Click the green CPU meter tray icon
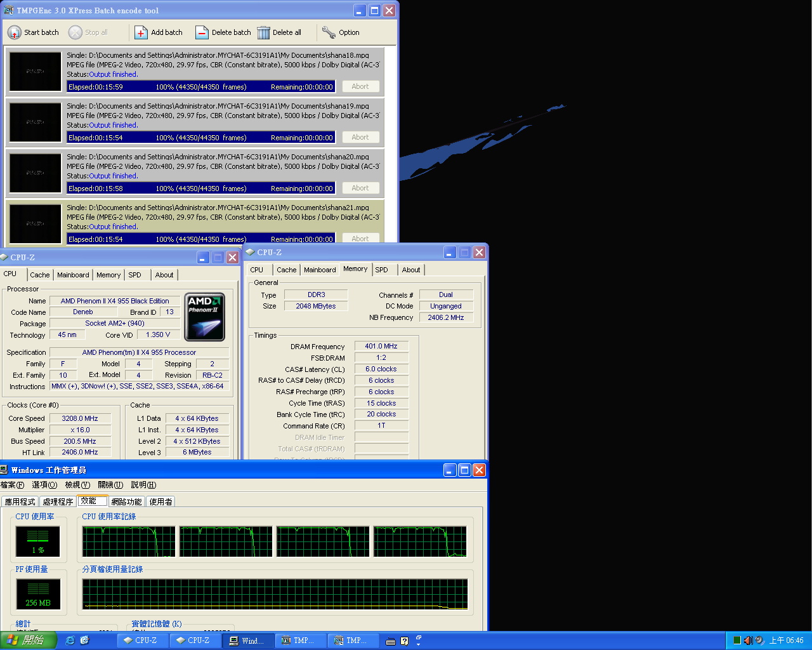Viewport: 812px width, 650px height. (x=737, y=640)
